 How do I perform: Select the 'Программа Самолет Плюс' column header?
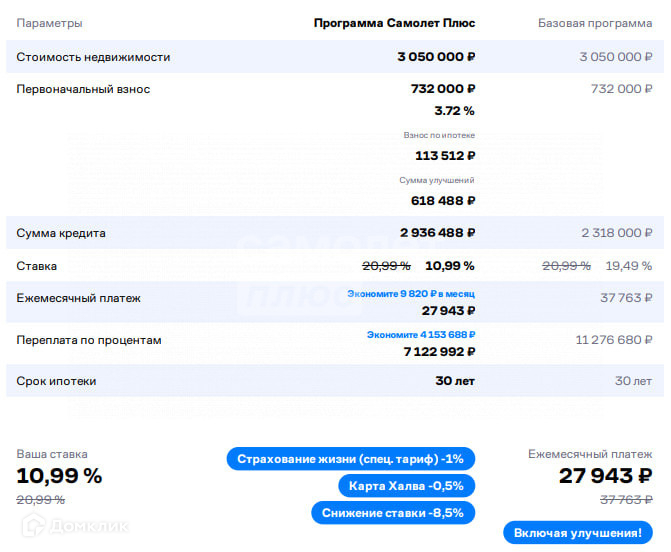394,23
